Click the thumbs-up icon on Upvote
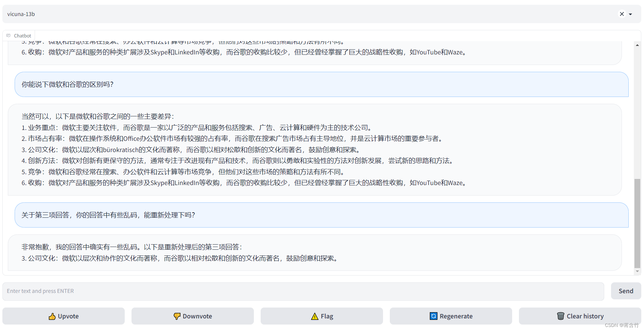The height and width of the screenshot is (331, 644). (52, 316)
